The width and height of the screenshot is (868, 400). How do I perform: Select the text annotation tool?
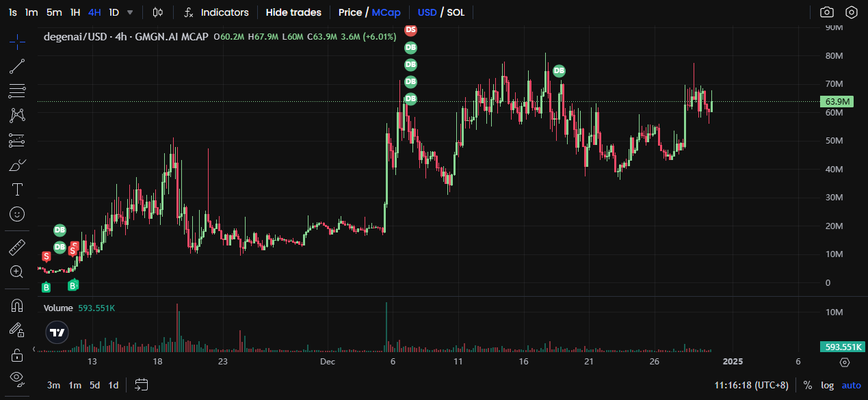point(17,189)
